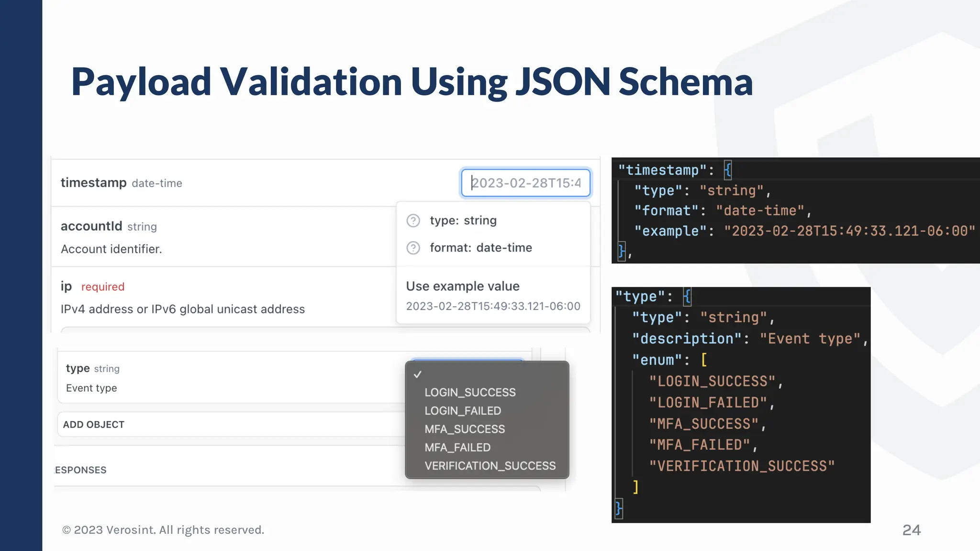
Task: Choose MFA_FAILED option in dropdown
Action: 457,447
